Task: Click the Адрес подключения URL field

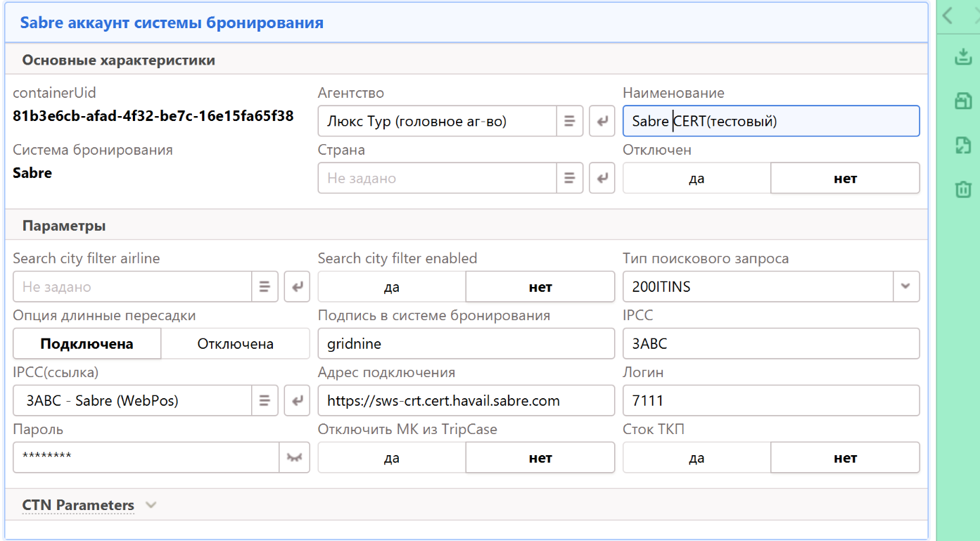Action: point(466,401)
